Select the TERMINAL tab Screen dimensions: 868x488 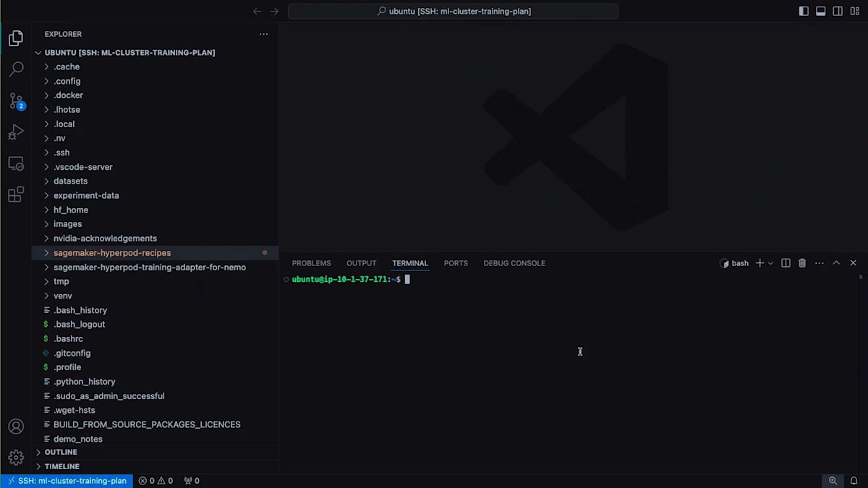(410, 263)
